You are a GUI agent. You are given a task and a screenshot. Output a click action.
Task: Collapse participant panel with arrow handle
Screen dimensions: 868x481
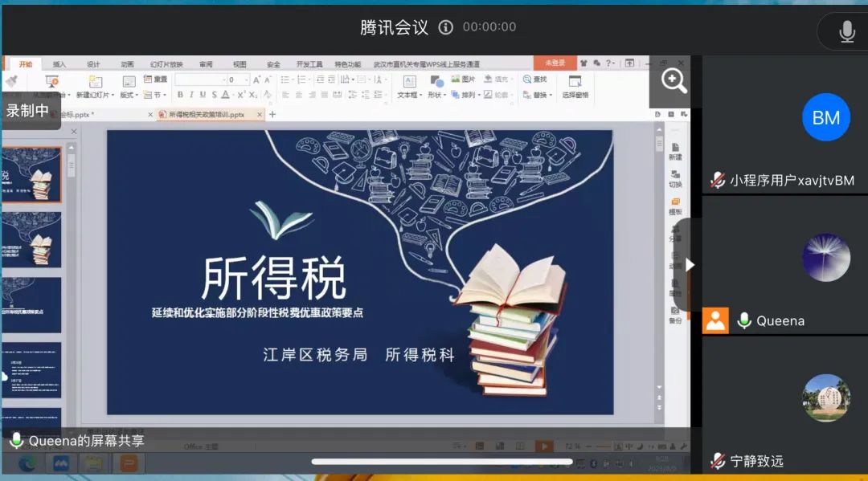[x=689, y=264]
